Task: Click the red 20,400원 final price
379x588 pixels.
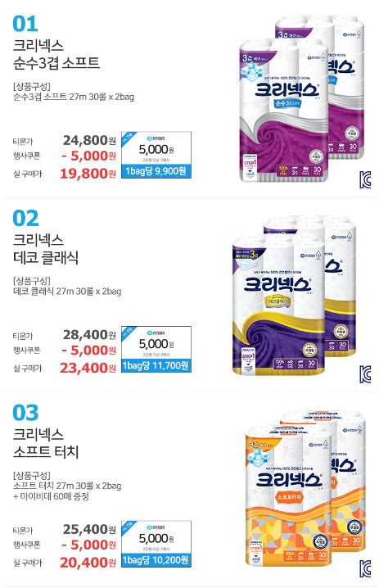Action: 88,563
